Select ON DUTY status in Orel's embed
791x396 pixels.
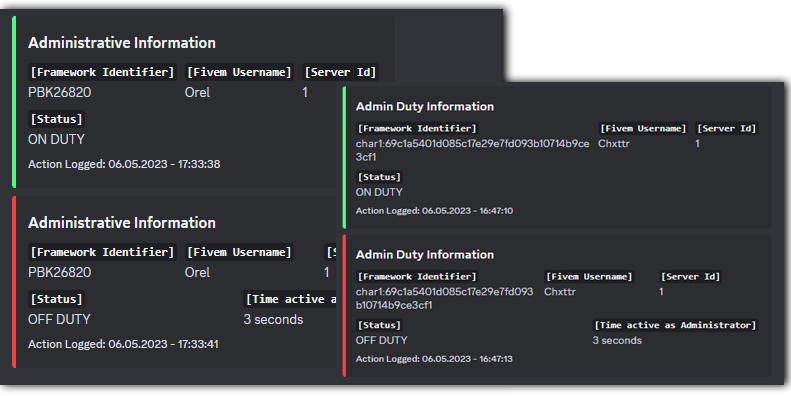(56, 139)
